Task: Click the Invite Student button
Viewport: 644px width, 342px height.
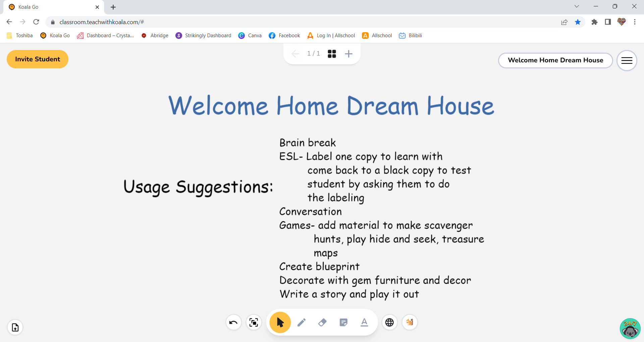Action: click(x=37, y=59)
